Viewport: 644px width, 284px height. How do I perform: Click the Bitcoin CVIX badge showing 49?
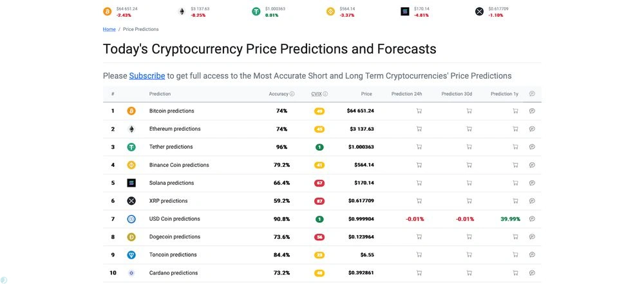tap(319, 111)
